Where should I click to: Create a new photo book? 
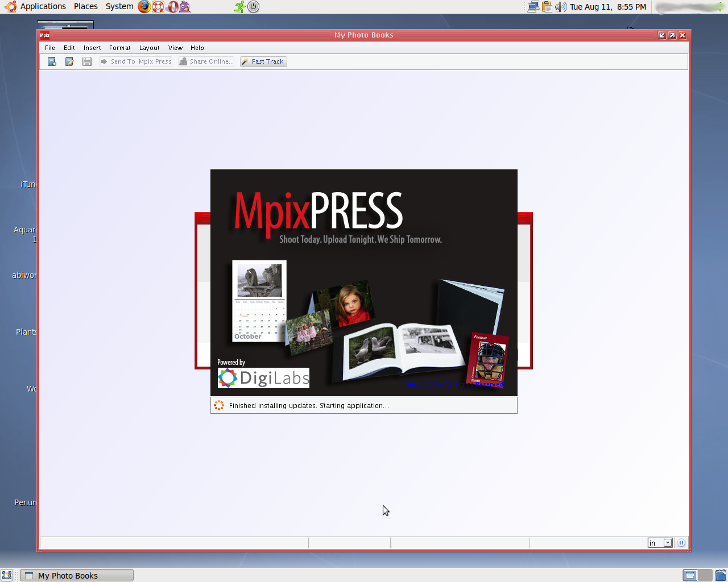pos(52,61)
